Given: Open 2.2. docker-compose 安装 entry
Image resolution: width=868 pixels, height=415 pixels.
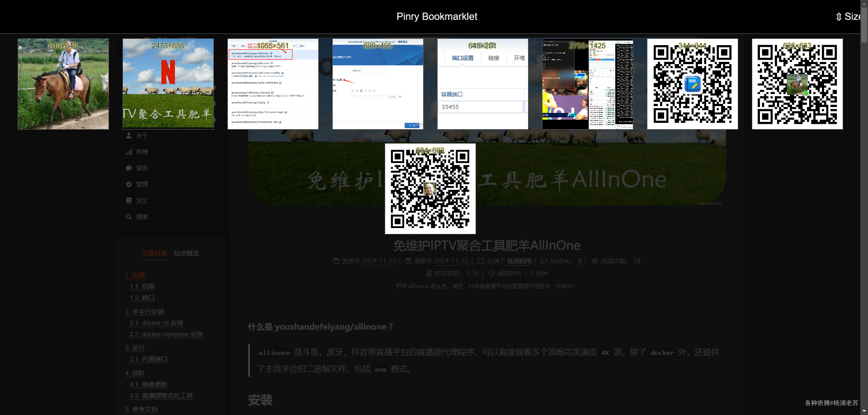Looking at the screenshot, I should [166, 334].
